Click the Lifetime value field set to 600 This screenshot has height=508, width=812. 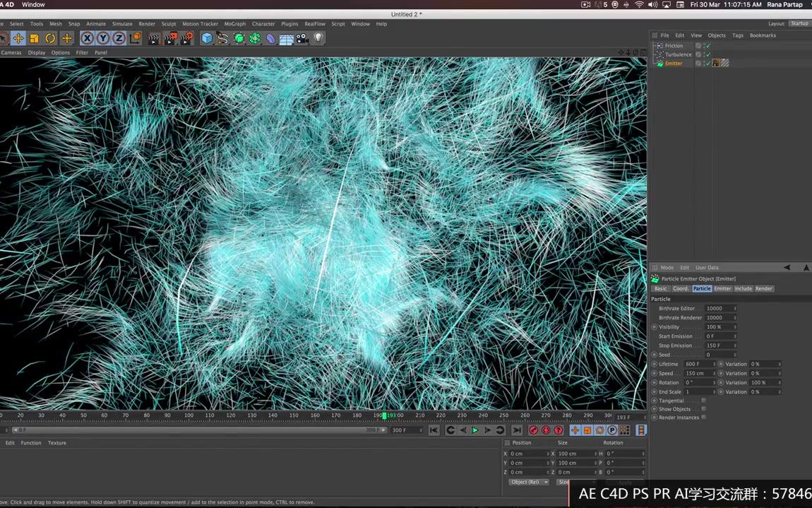point(694,365)
